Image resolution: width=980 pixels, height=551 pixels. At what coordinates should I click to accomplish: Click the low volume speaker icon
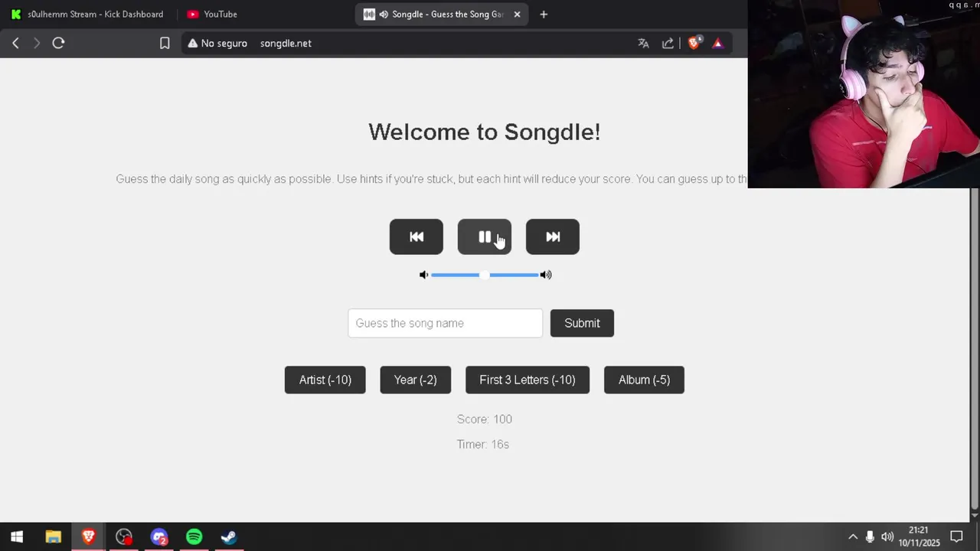(423, 275)
